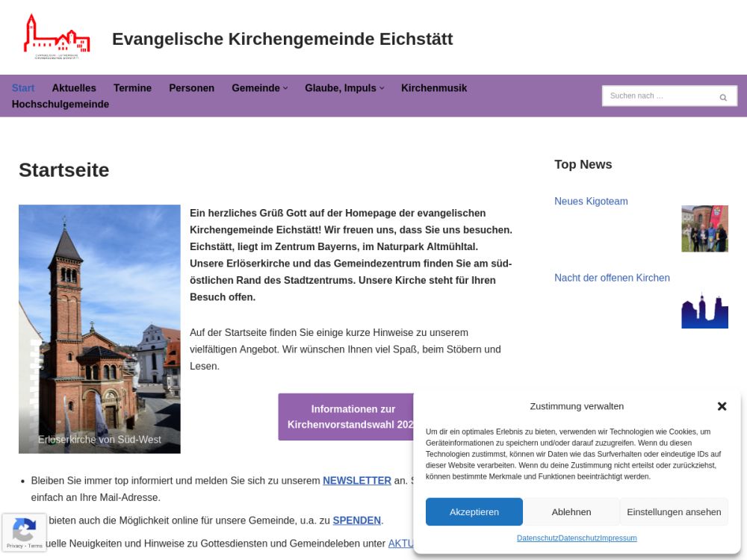Go to the Termine page
The height and width of the screenshot is (560, 747).
click(132, 88)
